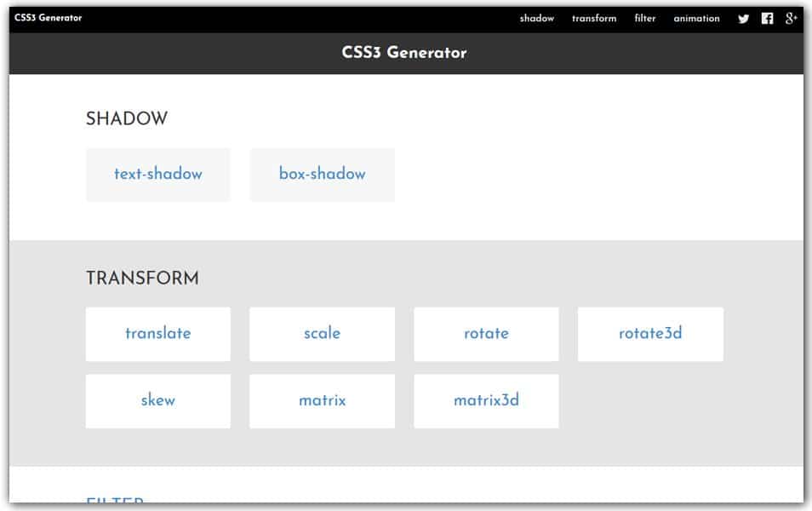Image resolution: width=812 pixels, height=511 pixels.
Task: Navigate to the transform menu item
Action: tap(593, 18)
